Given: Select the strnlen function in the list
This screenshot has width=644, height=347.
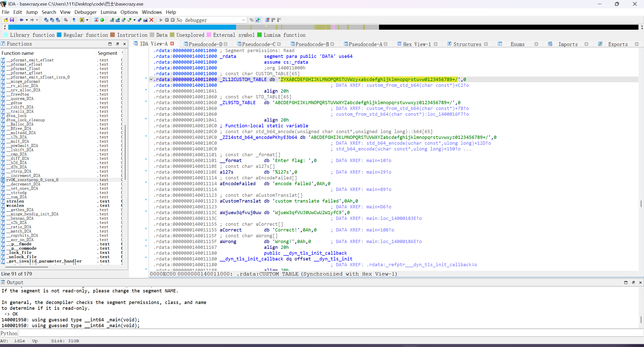Looking at the screenshot, I should pos(15,201).
